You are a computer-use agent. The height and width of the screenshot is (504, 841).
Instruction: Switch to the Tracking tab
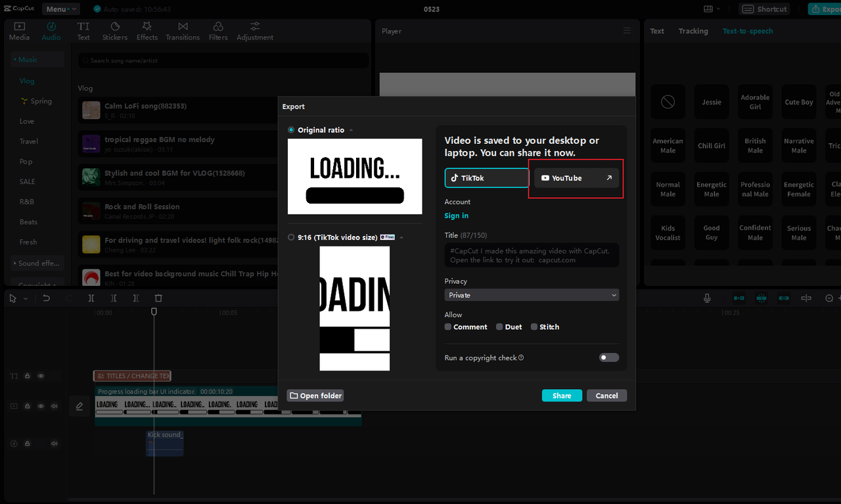coord(693,30)
